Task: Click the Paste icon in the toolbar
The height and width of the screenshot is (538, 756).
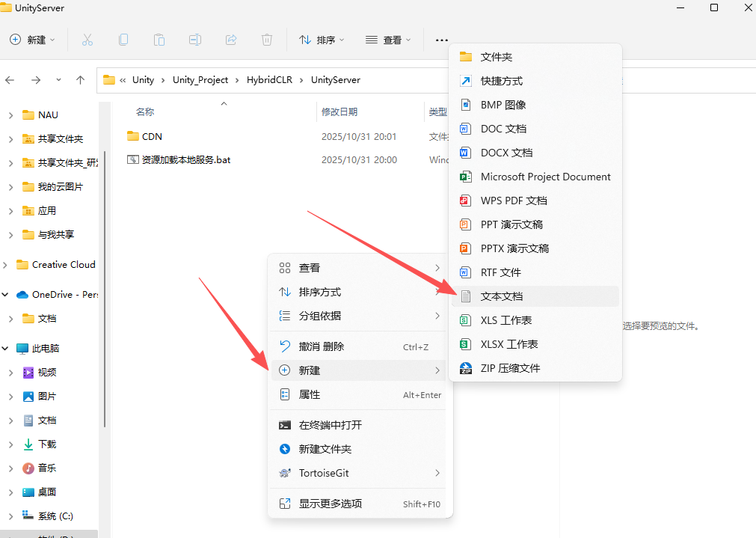Action: pos(159,40)
